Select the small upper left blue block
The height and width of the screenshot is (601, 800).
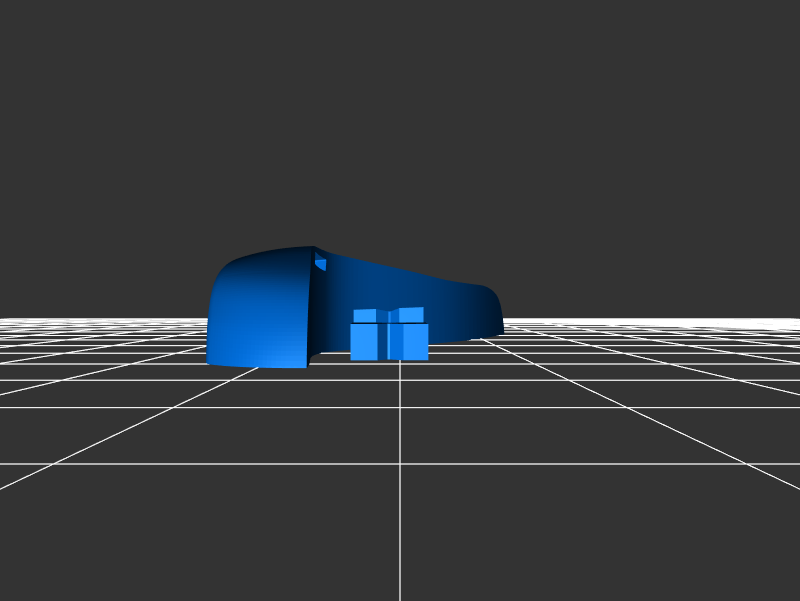[x=364, y=315]
